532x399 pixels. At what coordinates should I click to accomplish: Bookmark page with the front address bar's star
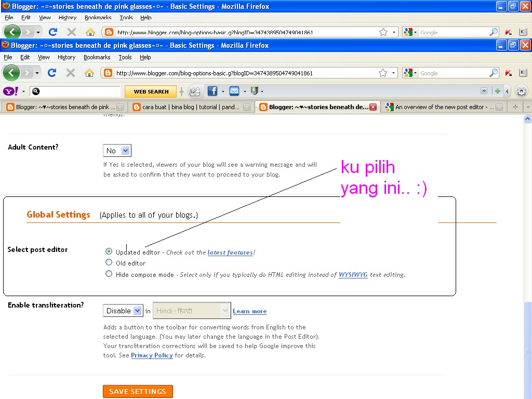383,73
